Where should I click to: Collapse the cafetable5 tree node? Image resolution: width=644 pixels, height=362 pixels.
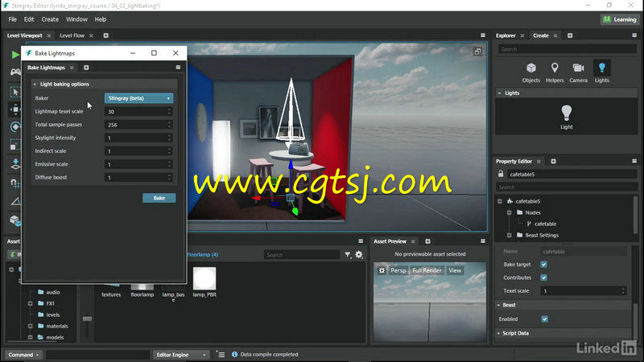[500, 201]
